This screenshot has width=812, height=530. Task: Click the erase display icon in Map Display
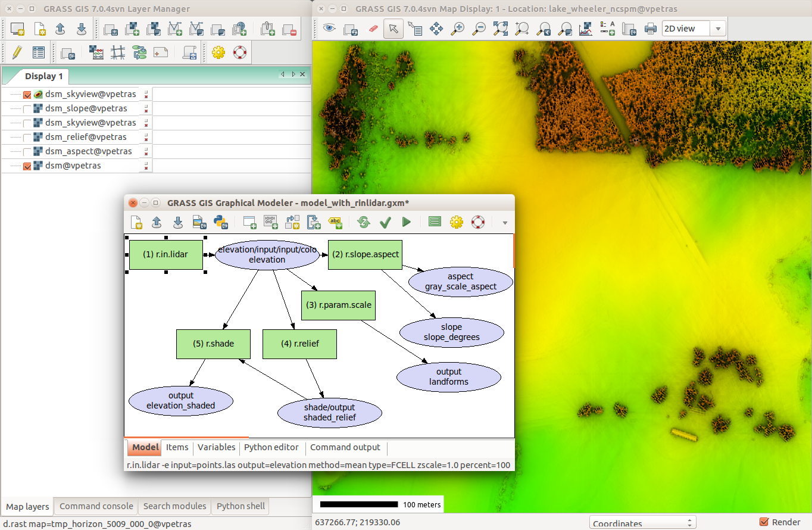click(373, 29)
